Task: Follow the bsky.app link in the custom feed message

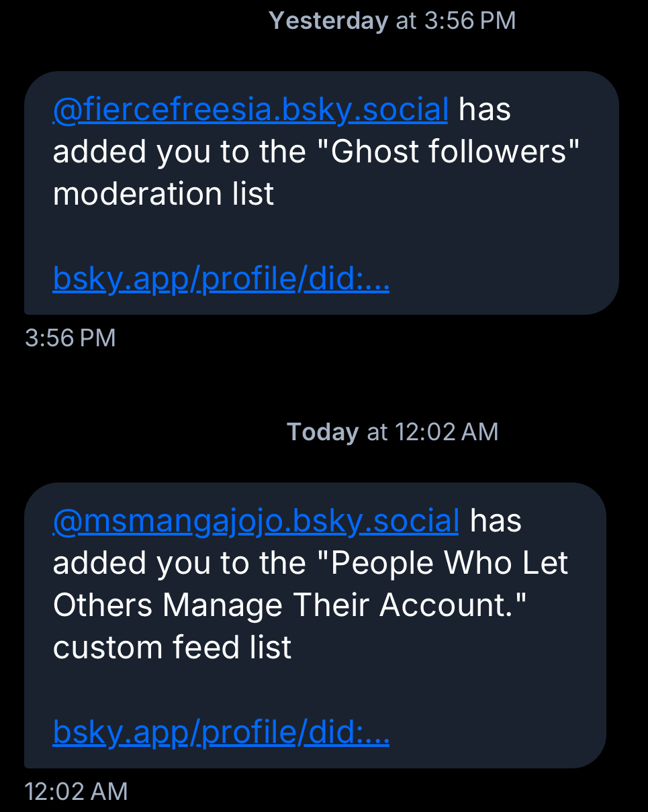Action: point(221,732)
